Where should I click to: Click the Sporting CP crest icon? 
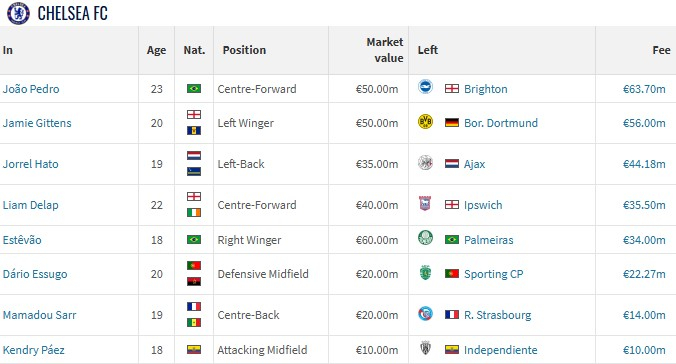point(426,273)
